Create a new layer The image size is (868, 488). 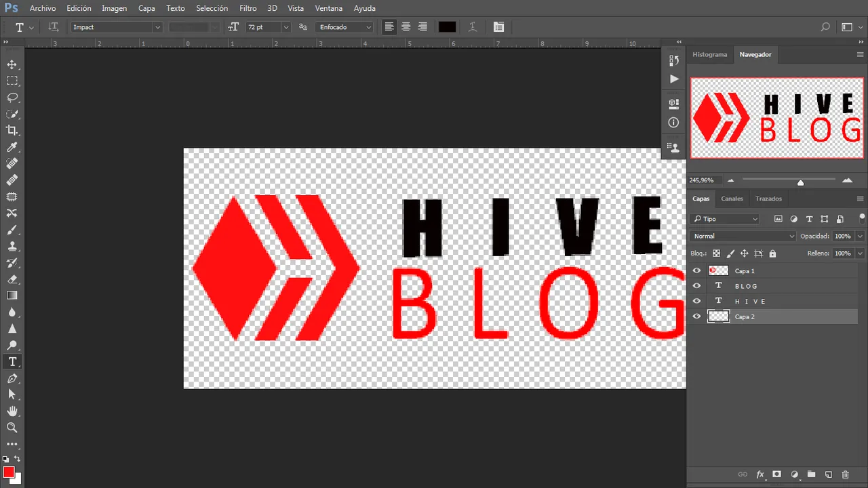[x=828, y=474]
